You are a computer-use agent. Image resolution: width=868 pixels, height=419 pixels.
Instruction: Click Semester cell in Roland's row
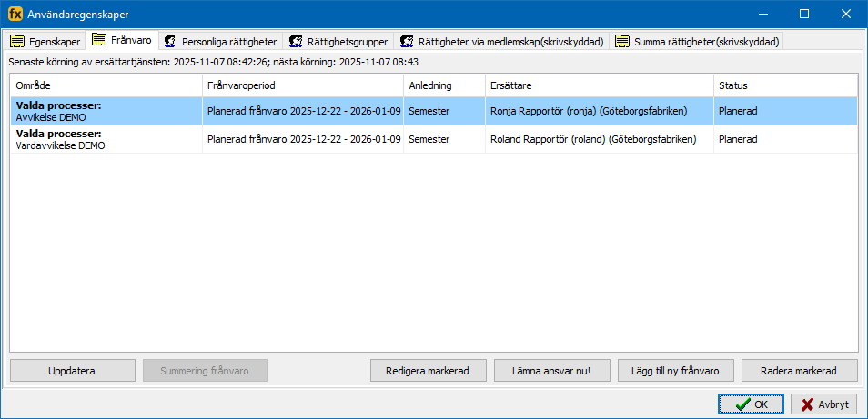click(445, 139)
